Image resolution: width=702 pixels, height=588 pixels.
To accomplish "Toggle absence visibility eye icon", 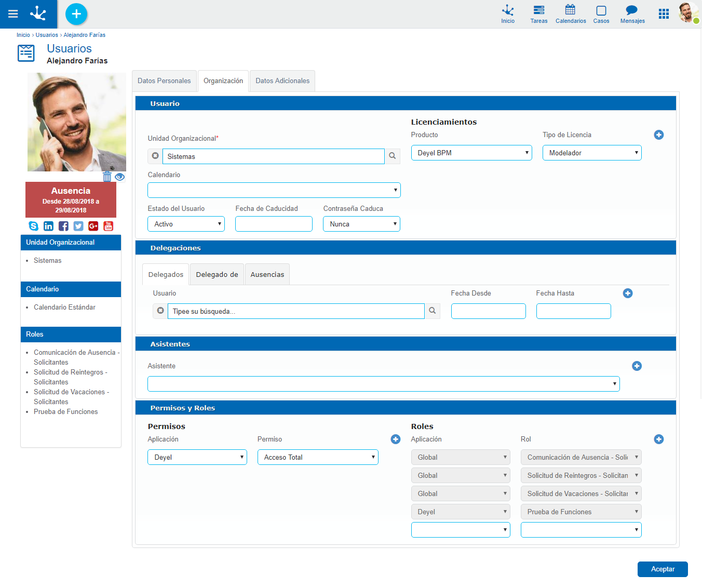I will [120, 177].
